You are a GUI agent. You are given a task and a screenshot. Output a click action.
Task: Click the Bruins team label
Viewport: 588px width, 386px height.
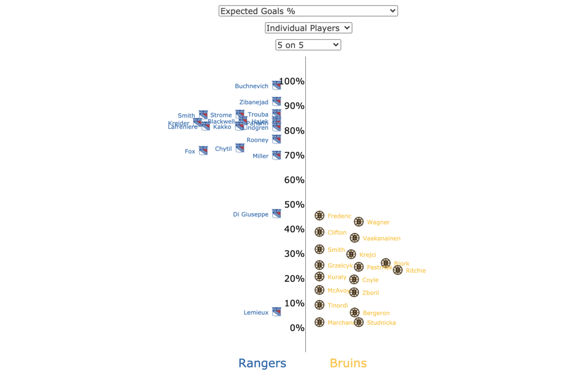click(x=348, y=363)
